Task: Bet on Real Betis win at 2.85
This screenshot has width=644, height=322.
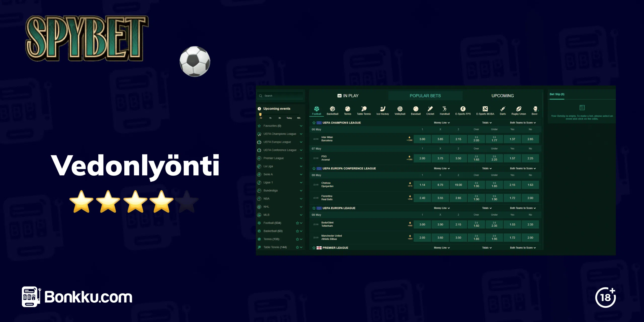Action: pos(458,198)
